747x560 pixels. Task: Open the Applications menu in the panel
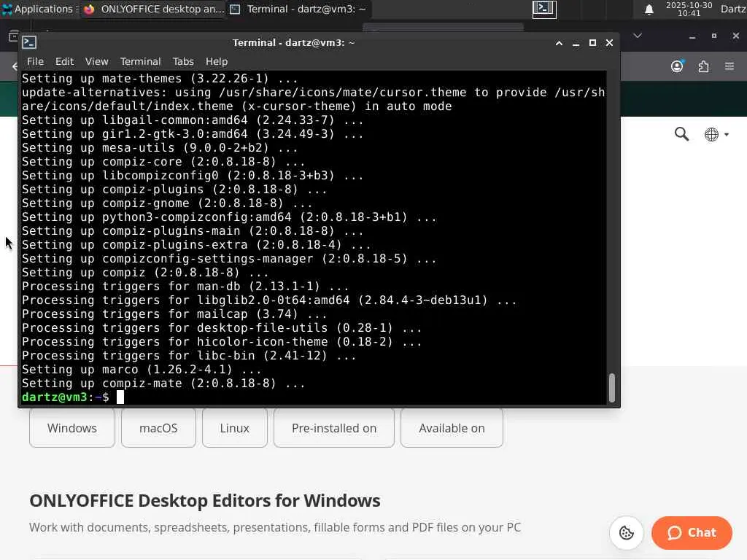pos(39,9)
